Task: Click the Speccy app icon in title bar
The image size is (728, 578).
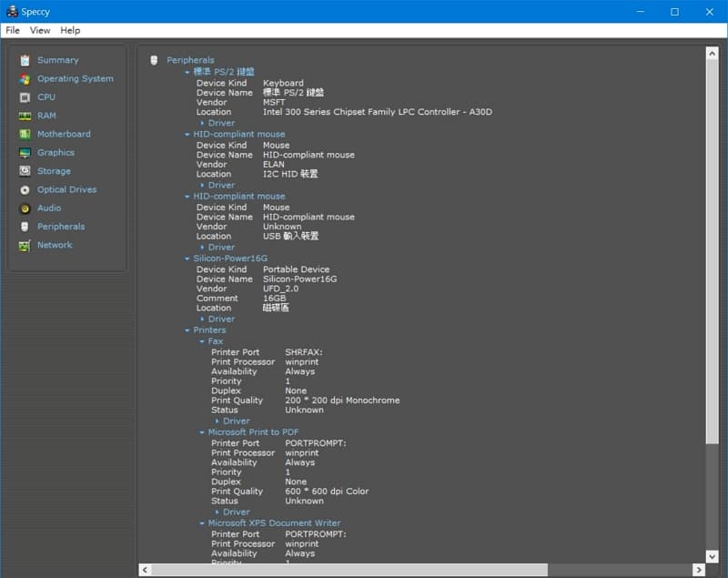Action: pos(12,11)
